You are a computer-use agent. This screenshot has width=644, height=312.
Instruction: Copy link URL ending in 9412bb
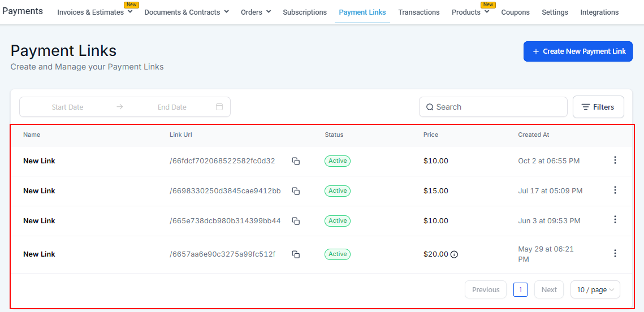click(x=296, y=191)
